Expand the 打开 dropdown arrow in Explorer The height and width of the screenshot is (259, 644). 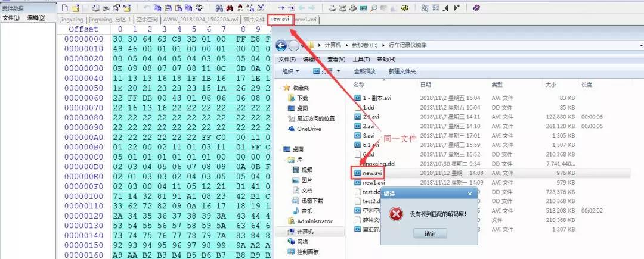[339, 71]
